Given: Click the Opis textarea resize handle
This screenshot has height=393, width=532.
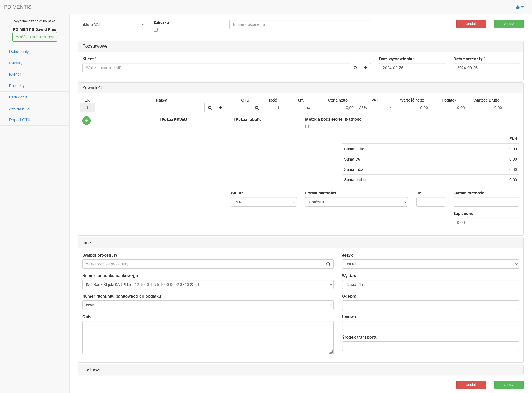Looking at the screenshot, I should tap(331, 352).
